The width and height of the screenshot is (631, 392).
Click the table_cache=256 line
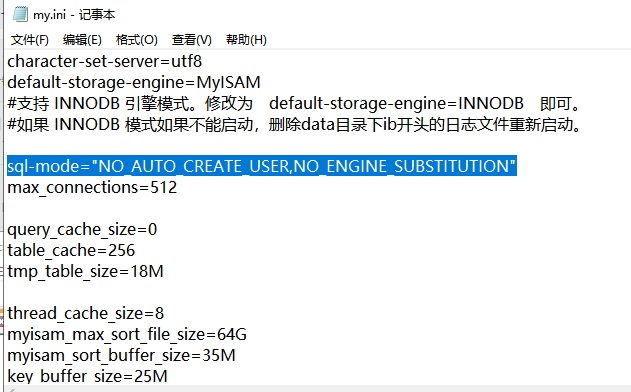click(71, 250)
